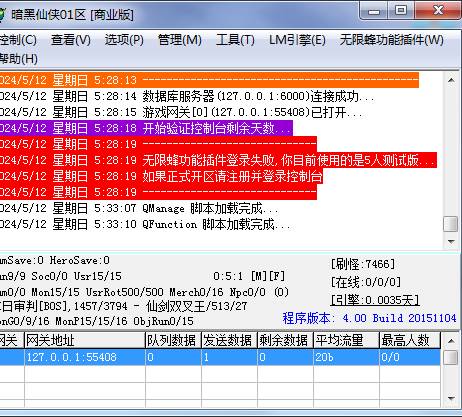Screen dimensions: 462x417
Task: Click the orange dashed 5:28:13 log line
Action: [209, 80]
